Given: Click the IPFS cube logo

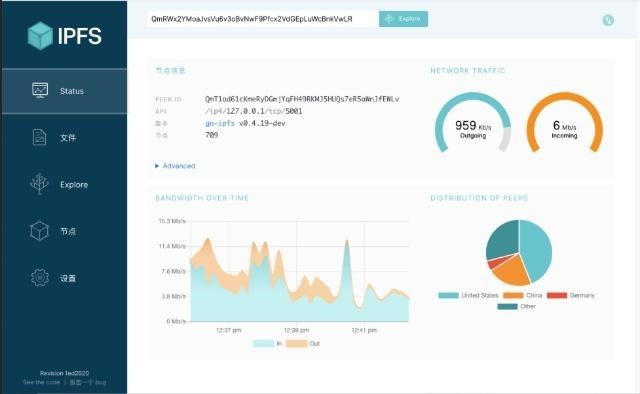Looking at the screenshot, I should tap(40, 36).
